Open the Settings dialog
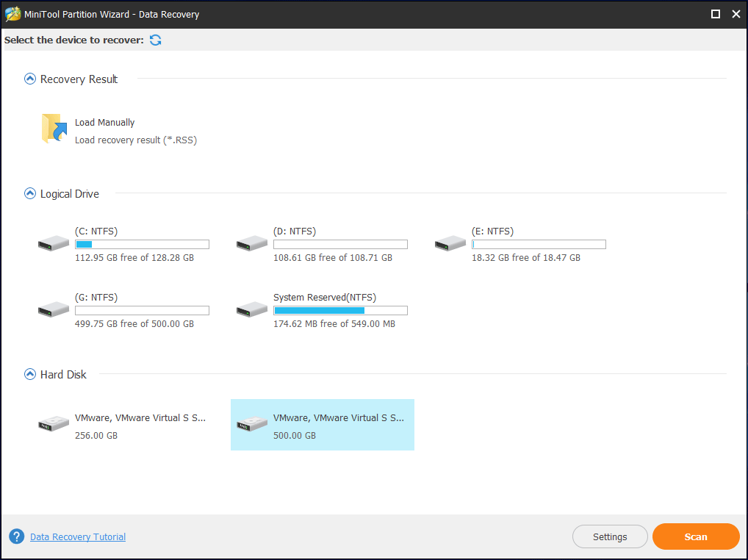This screenshot has height=560, width=748. 610,536
